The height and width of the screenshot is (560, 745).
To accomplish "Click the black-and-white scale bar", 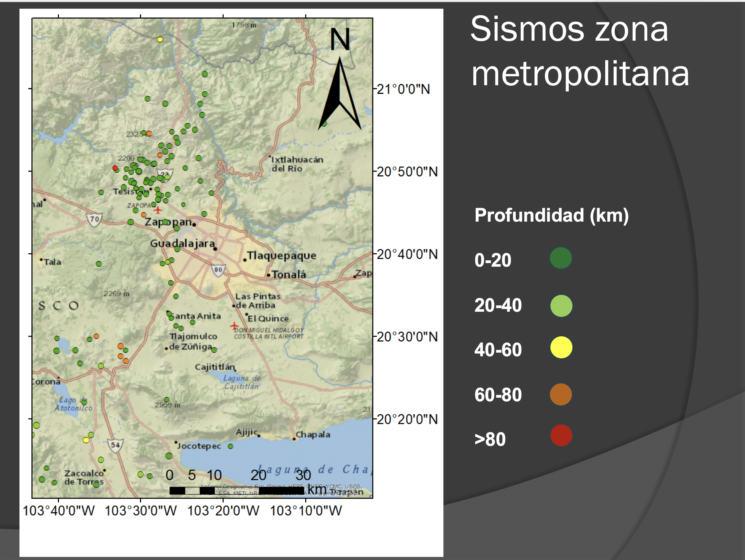I will pyautogui.click(x=236, y=491).
